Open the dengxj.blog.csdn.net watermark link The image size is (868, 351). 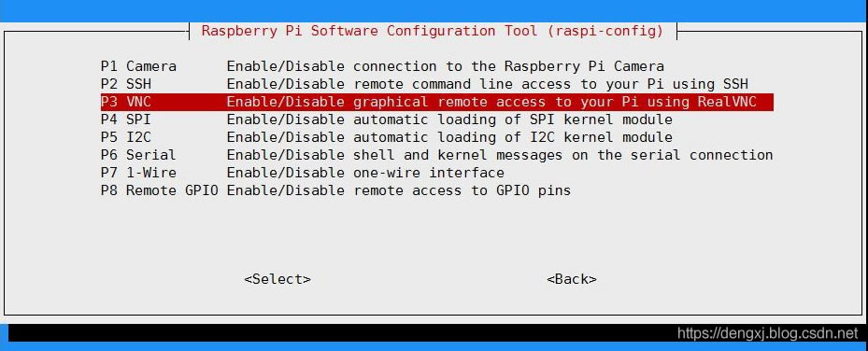click(767, 333)
